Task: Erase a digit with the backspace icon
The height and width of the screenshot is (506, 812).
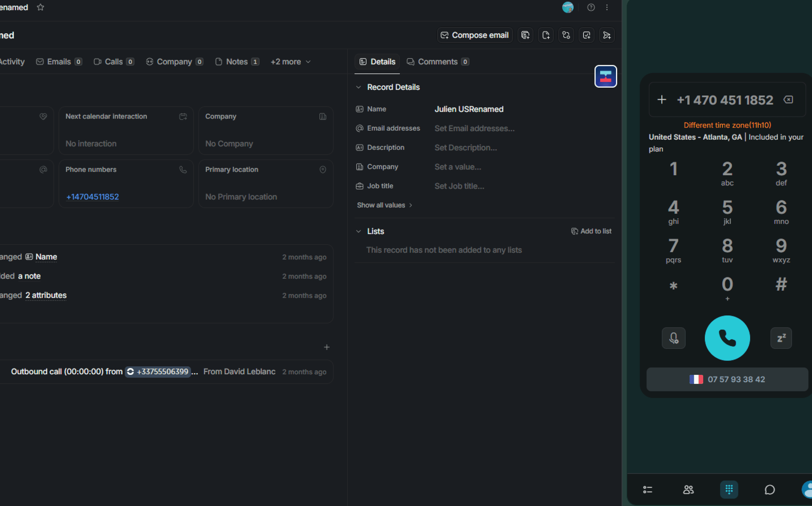Action: click(x=788, y=99)
